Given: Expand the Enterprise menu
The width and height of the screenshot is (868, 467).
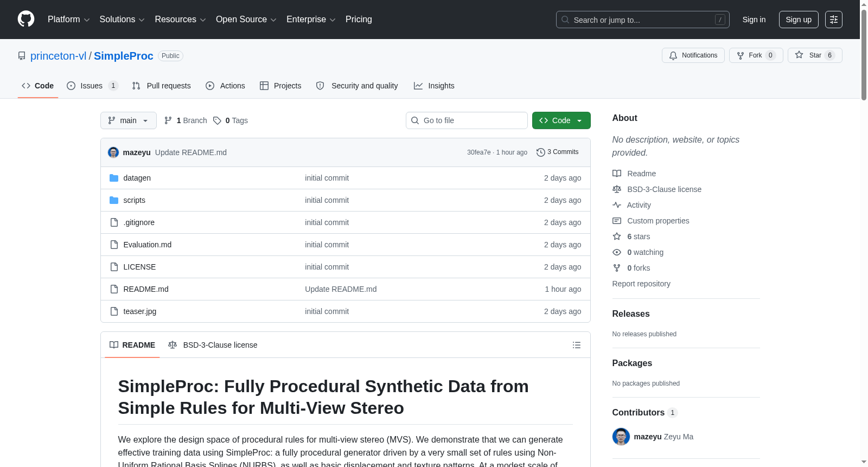Looking at the screenshot, I should click(x=311, y=20).
